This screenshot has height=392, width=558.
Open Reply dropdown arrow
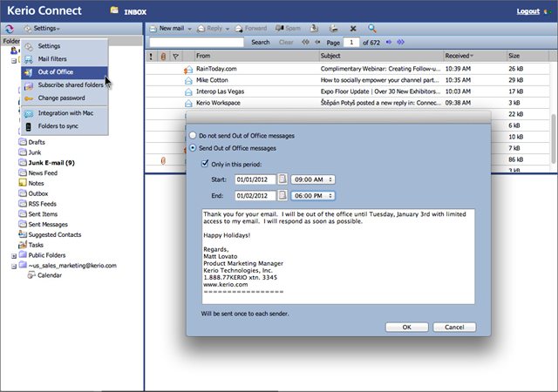pyautogui.click(x=228, y=29)
